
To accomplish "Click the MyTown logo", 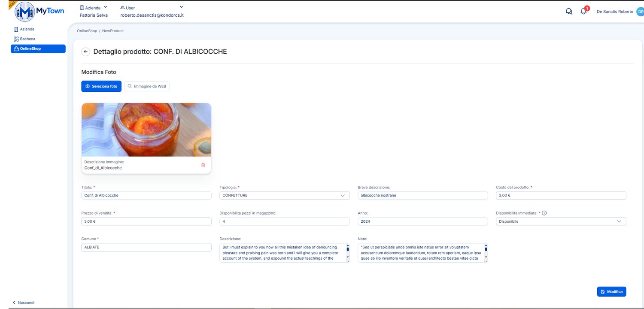I will pyautogui.click(x=39, y=12).
